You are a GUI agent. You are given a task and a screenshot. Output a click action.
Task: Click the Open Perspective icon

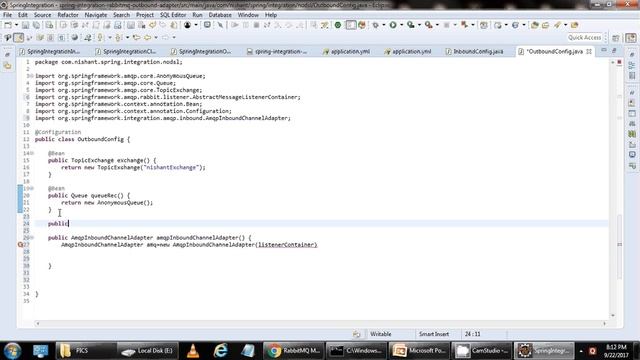[616, 38]
